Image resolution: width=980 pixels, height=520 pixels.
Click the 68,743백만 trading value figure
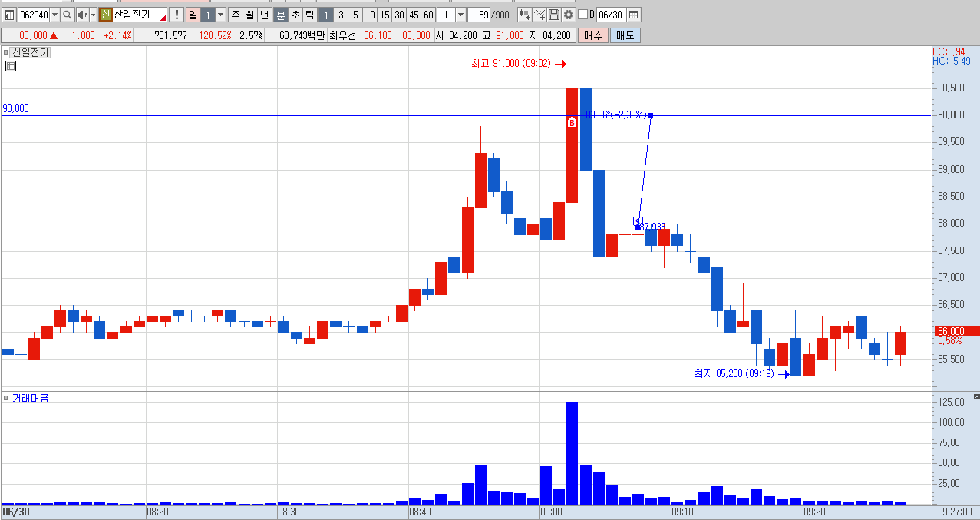click(x=302, y=35)
